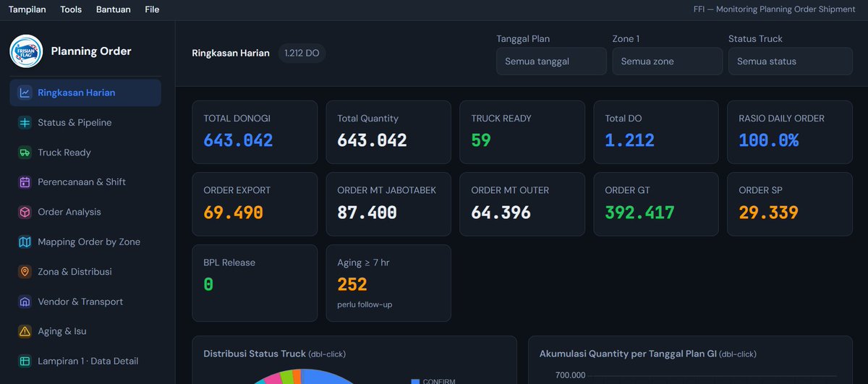
Task: Click the blue CONFIRM legend swatch
Action: click(415, 382)
